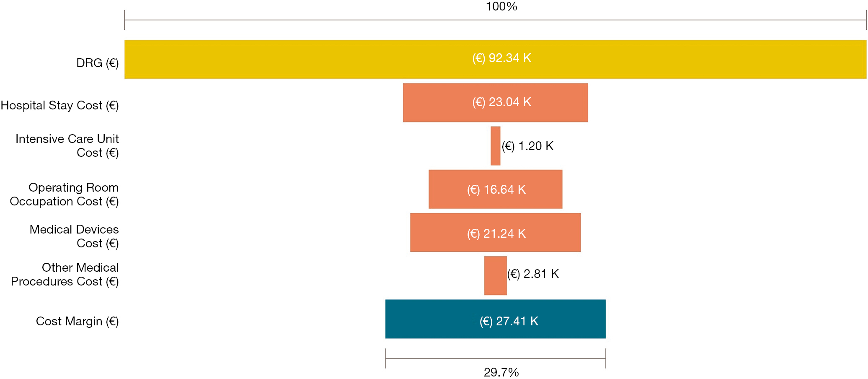Click the Operating Room Occupation Cost label
The height and width of the screenshot is (379, 868).
pos(65,194)
